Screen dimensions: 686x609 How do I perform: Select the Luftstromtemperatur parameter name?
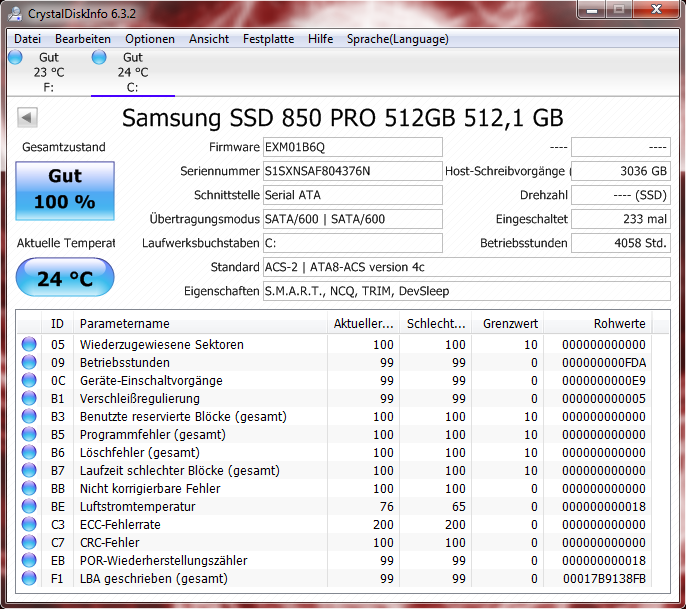(x=137, y=507)
